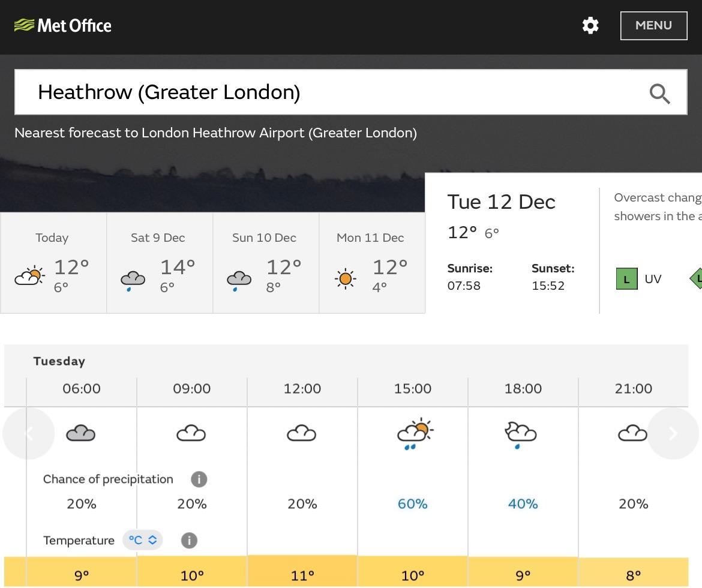Image resolution: width=702 pixels, height=588 pixels.
Task: Go to next hours with right arrow
Action: point(673,433)
